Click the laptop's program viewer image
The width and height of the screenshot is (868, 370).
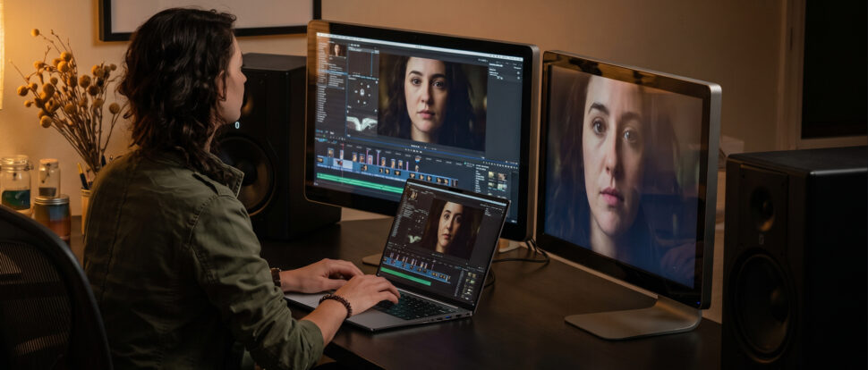tap(453, 229)
